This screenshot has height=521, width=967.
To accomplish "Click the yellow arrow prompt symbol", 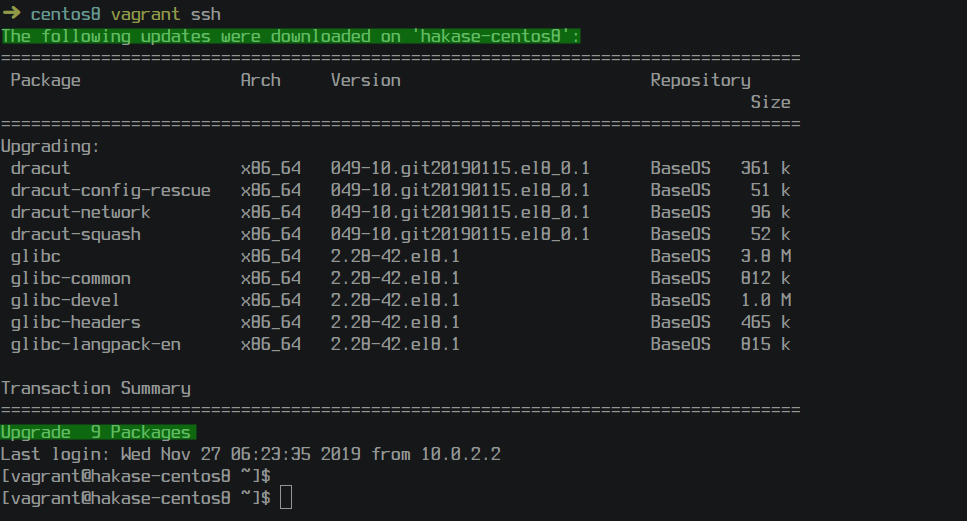I will pos(12,13).
